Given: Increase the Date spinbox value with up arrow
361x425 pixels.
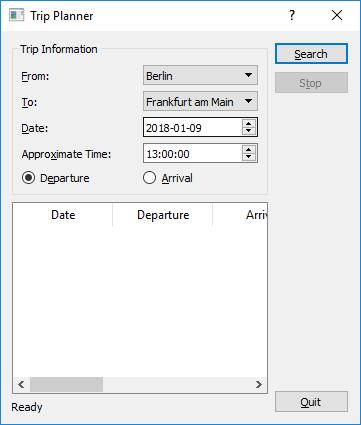Looking at the screenshot, I should (x=249, y=124).
